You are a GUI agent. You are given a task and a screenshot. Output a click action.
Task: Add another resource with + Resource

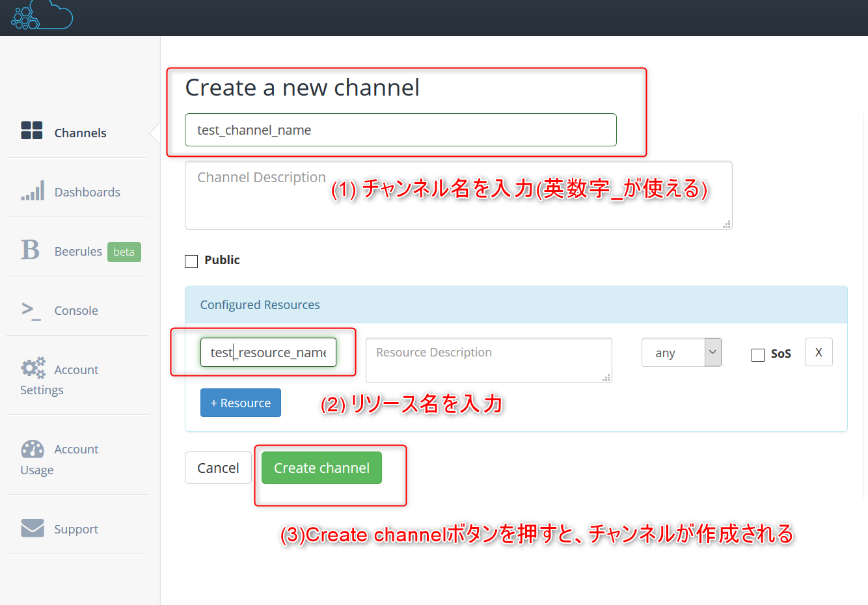(240, 403)
